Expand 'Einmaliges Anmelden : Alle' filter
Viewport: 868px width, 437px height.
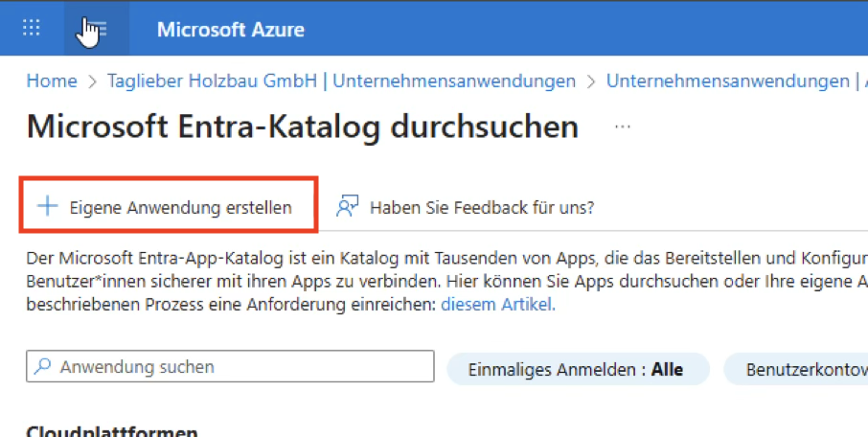tap(578, 369)
